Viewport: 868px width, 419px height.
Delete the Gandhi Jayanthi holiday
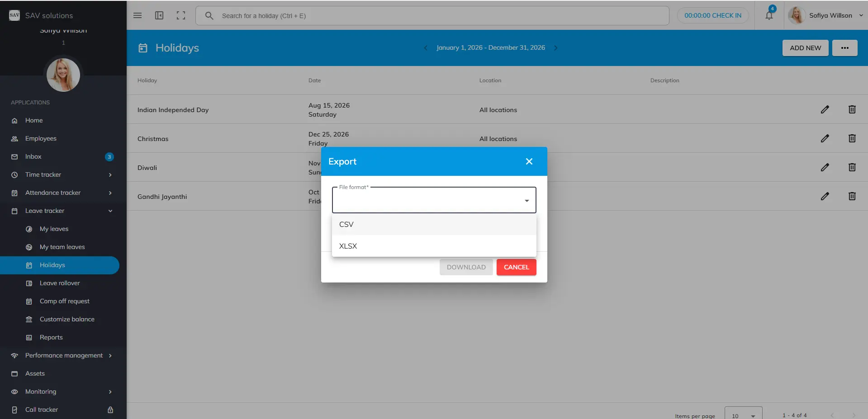pos(852,196)
